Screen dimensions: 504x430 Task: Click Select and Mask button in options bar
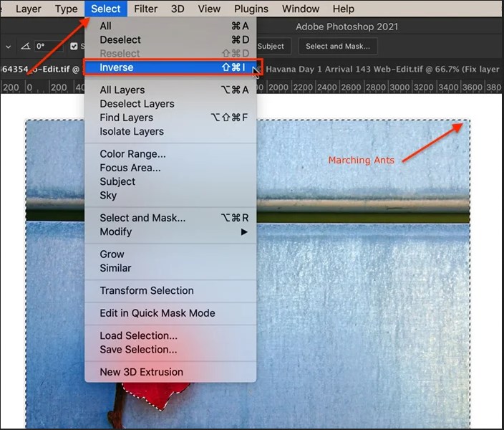tap(338, 47)
